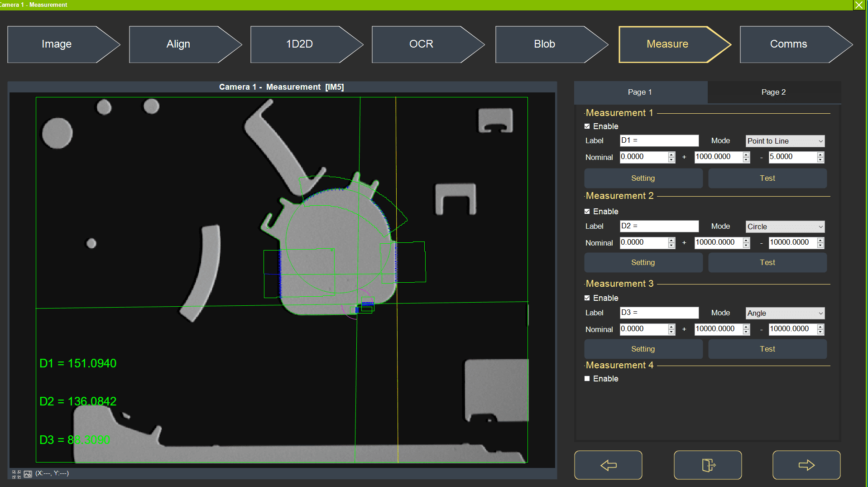The height and width of the screenshot is (487, 868).
Task: Click the Camera 1 - Measurement [IM5] title
Action: point(282,87)
